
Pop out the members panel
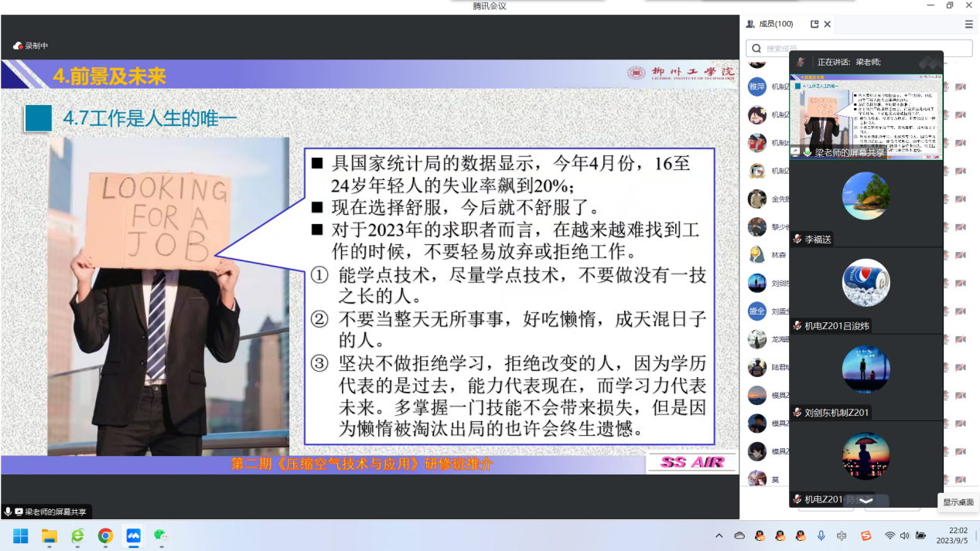point(814,24)
